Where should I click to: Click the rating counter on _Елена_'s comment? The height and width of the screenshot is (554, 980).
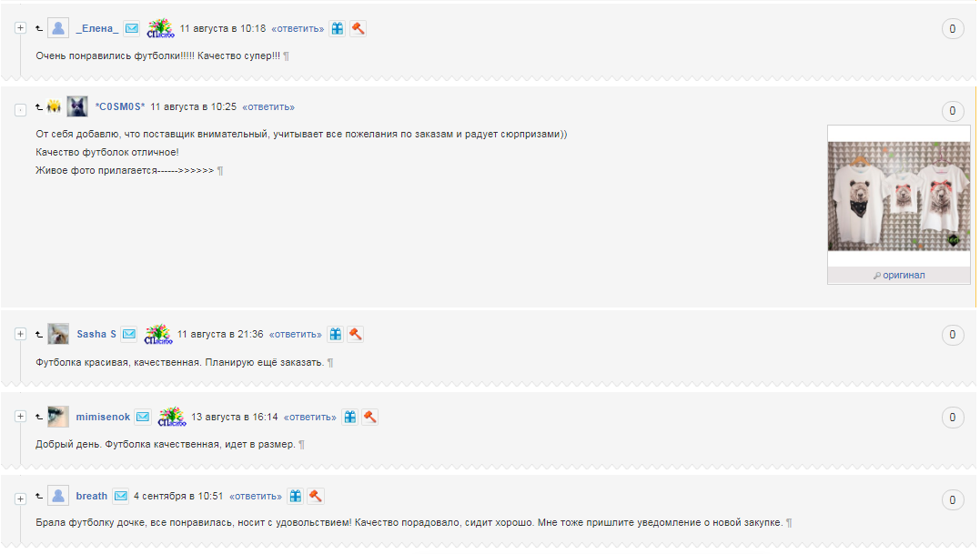point(953,29)
